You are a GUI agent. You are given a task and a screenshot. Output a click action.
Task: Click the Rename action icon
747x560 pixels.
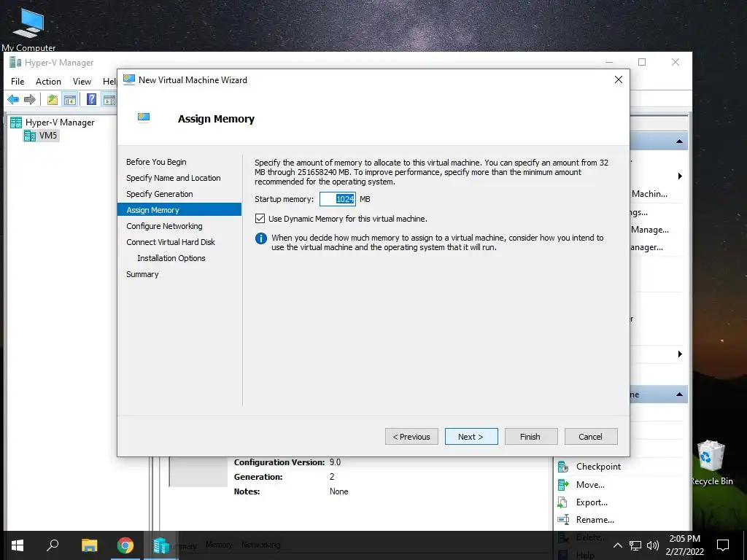(x=563, y=519)
